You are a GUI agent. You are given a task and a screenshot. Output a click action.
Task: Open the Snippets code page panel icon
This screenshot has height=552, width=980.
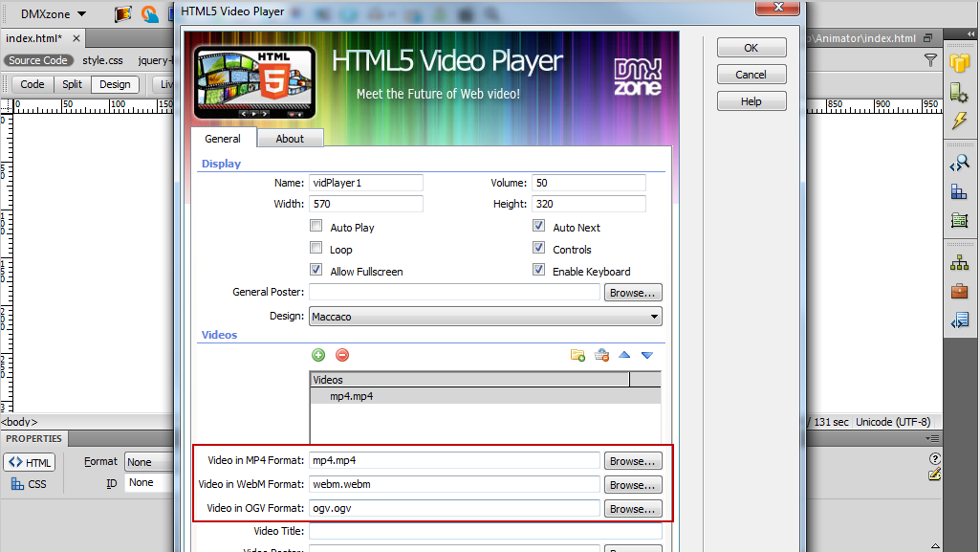coord(959,321)
